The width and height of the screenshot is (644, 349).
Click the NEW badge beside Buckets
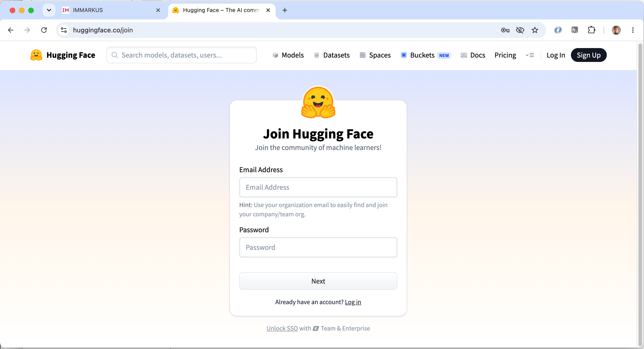tap(444, 55)
